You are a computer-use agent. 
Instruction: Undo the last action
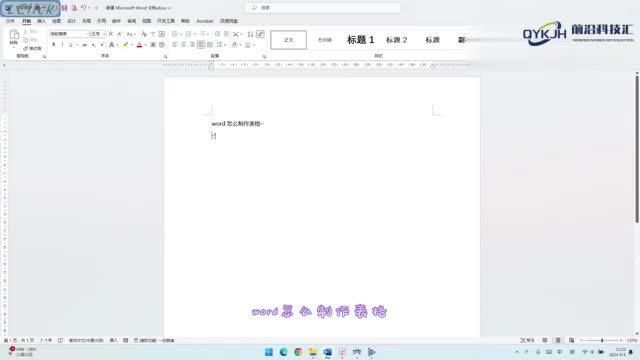tap(83, 8)
